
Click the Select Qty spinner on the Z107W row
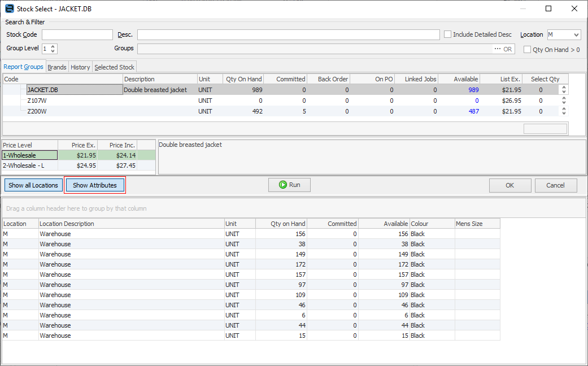click(563, 101)
